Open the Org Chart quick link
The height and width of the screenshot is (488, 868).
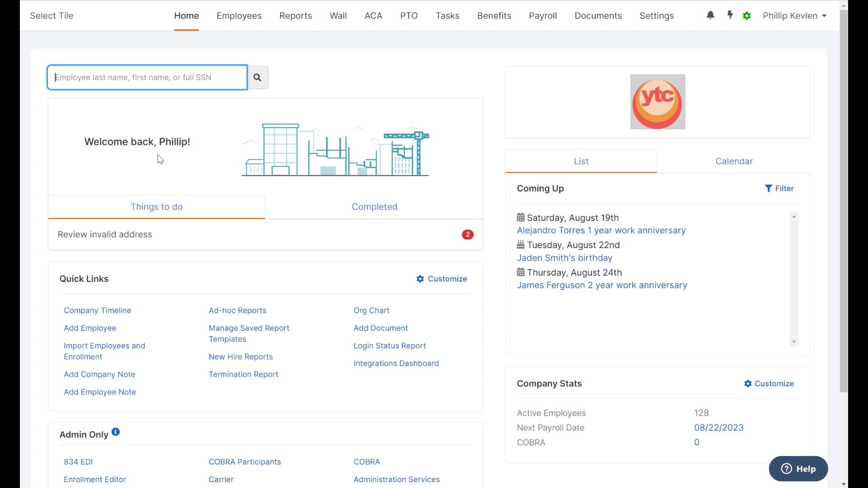coord(371,310)
